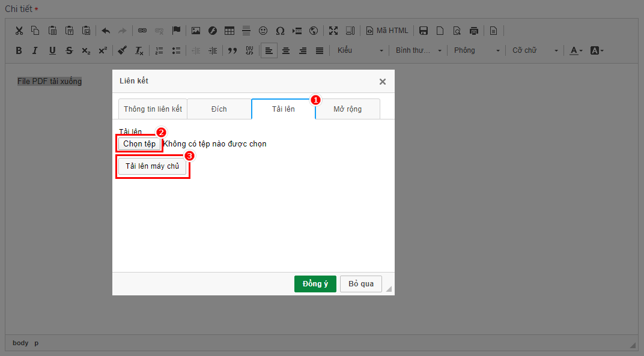This screenshot has width=644, height=356.
Task: Toggle Italic formatting
Action: tap(35, 50)
